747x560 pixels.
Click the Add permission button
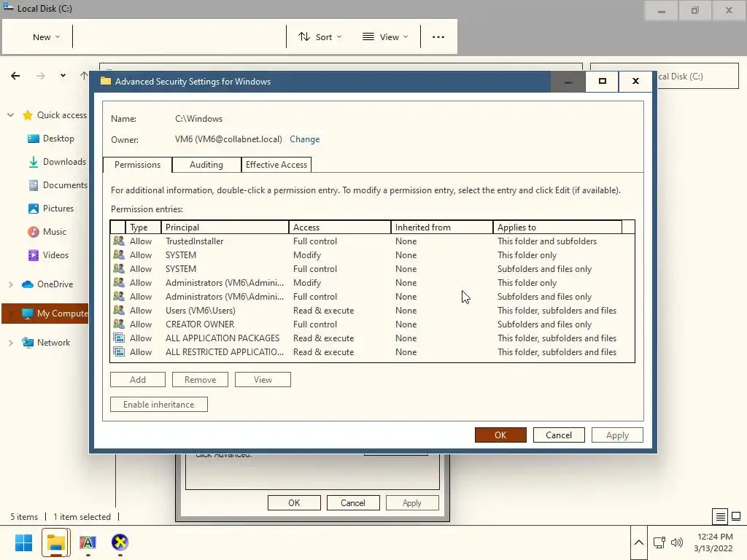click(138, 379)
